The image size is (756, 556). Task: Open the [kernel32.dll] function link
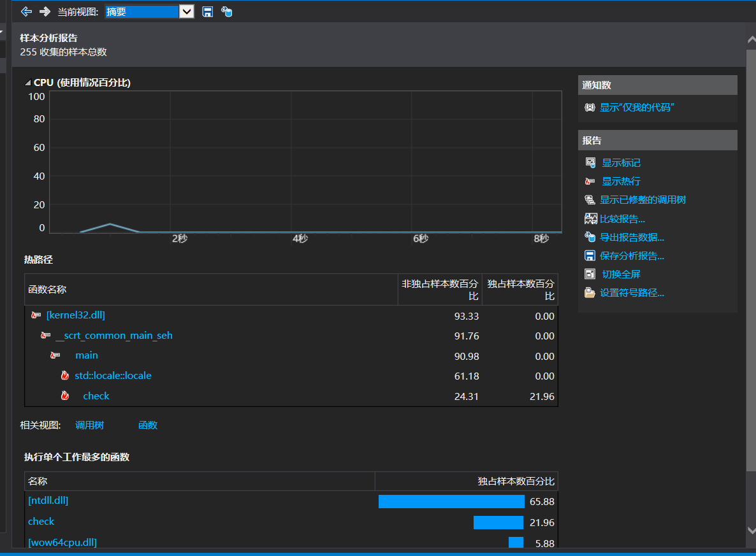coord(76,315)
